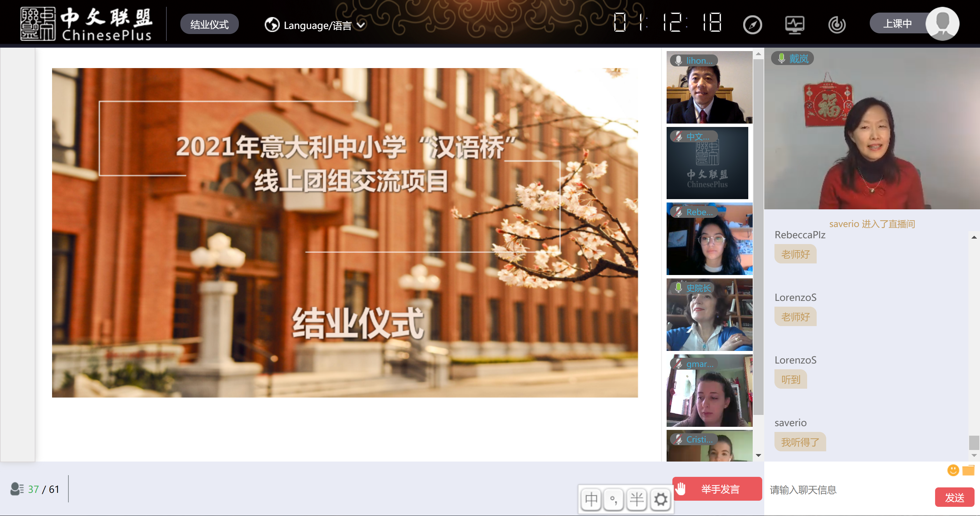Screen dimensions: 980x516
Task: Toggle IME punctuation mode button
Action: tap(614, 499)
